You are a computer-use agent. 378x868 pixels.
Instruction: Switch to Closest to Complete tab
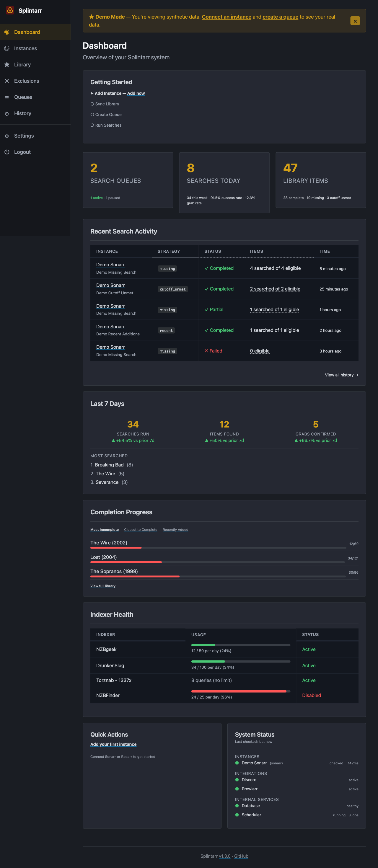(x=141, y=529)
